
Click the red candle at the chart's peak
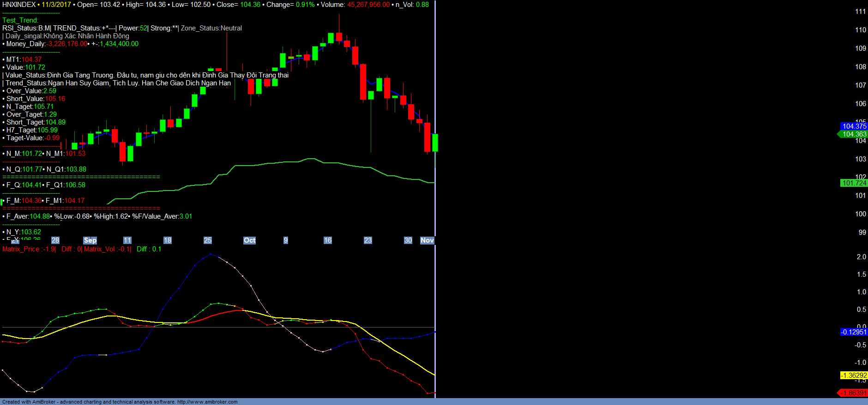tap(339, 37)
